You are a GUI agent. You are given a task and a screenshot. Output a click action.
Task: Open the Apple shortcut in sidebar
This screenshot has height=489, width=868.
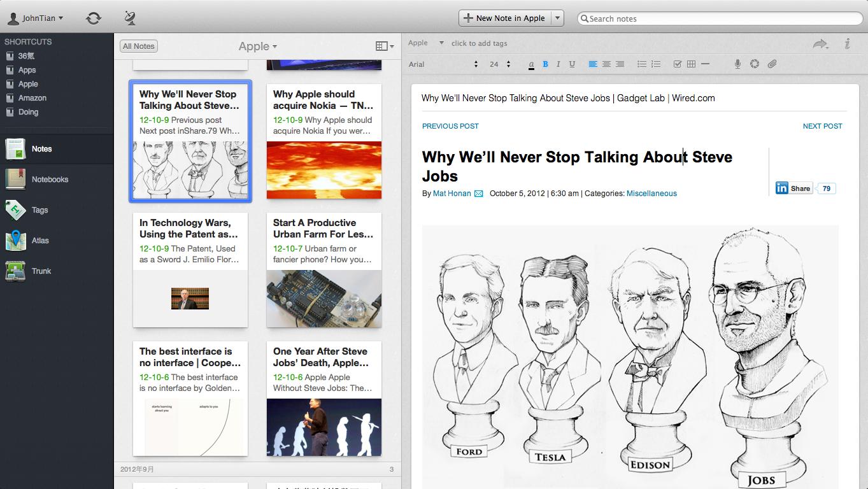[28, 84]
